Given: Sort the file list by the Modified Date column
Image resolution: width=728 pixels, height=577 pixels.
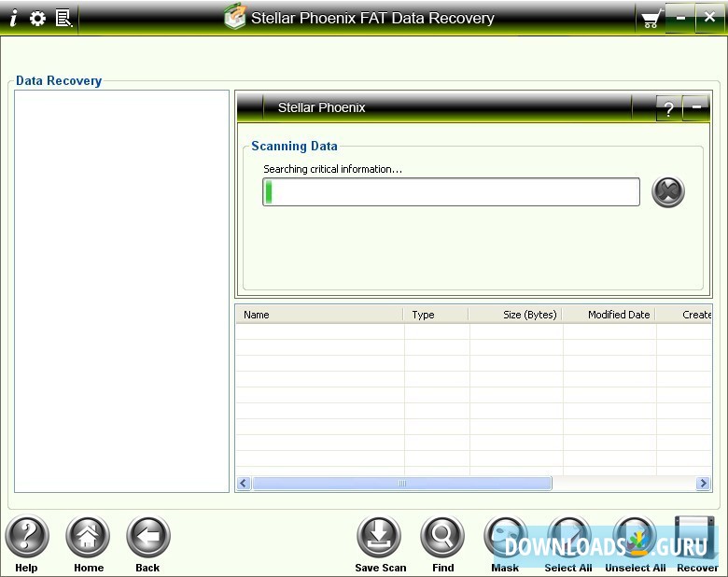Looking at the screenshot, I should tap(609, 315).
